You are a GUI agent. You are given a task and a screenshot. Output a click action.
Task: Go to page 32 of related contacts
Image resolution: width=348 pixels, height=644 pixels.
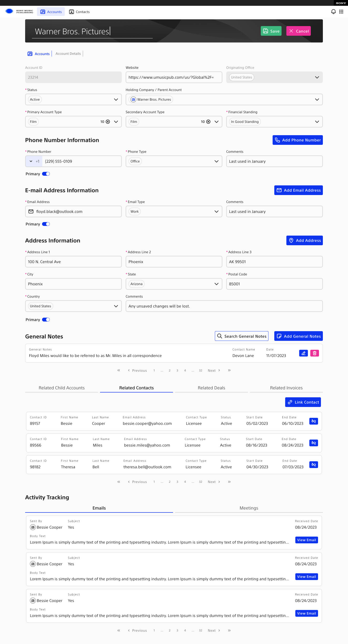pos(201,482)
